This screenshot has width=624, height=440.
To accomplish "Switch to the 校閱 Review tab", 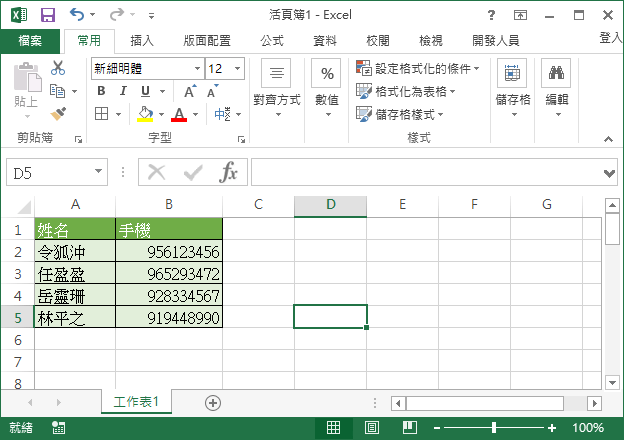I will 378,41.
